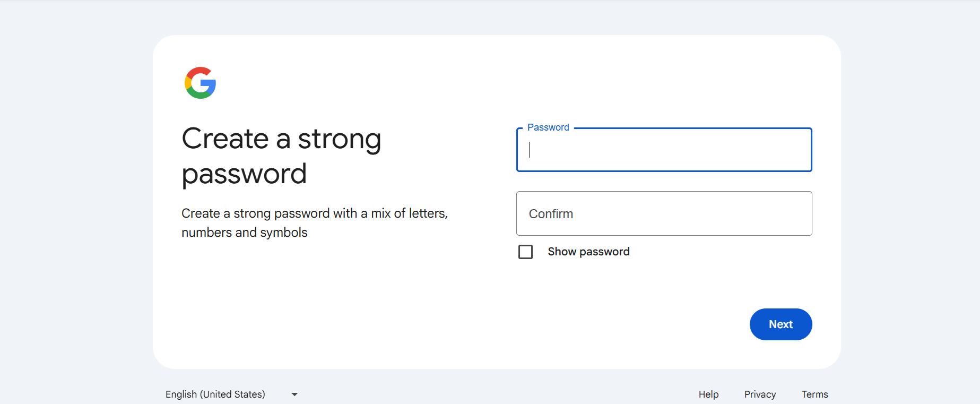The width and height of the screenshot is (980, 404).
Task: Open the Privacy link in footer
Action: [760, 394]
